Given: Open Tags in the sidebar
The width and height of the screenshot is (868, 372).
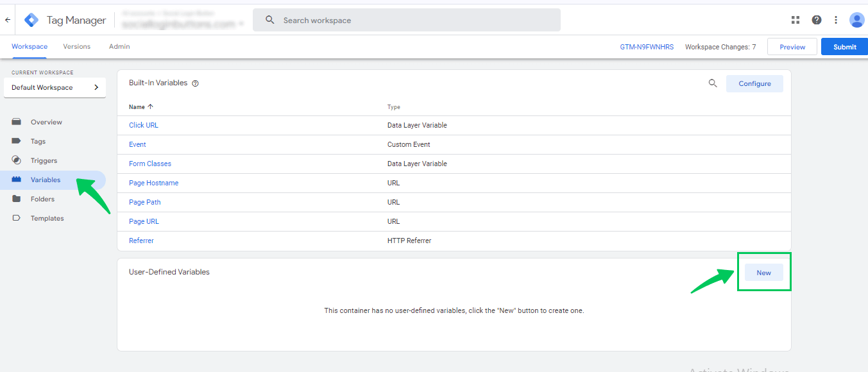Looking at the screenshot, I should [38, 141].
